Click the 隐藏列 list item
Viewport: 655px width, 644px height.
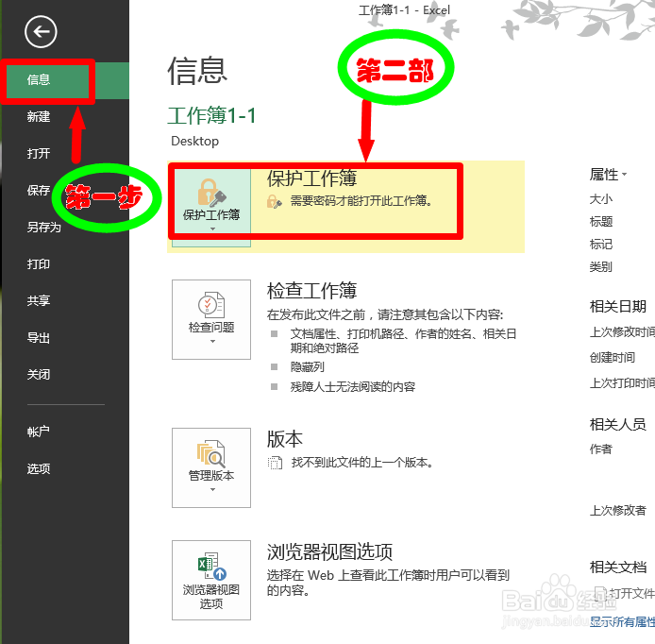[x=308, y=367]
